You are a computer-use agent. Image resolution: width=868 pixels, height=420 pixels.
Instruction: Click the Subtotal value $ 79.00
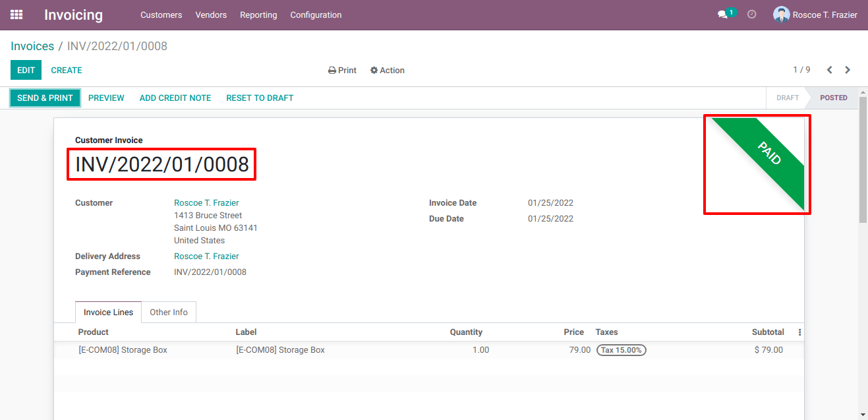click(x=768, y=350)
